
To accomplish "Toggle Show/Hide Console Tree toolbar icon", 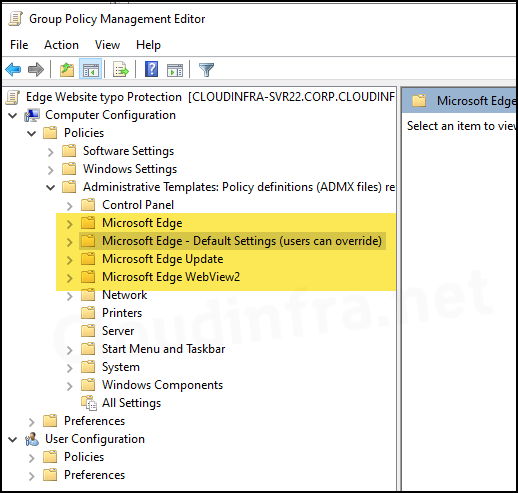I will 91,70.
